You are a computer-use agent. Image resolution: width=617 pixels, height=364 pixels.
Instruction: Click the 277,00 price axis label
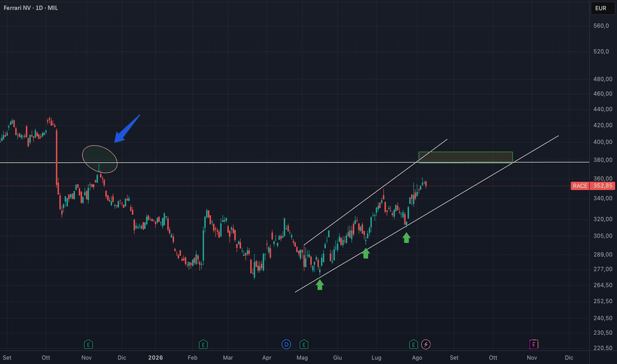603,269
